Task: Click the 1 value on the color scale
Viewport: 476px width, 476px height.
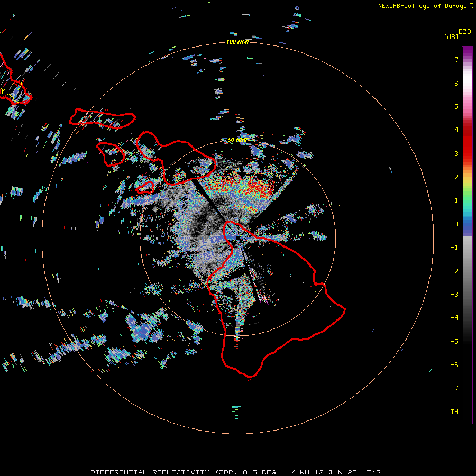Action: [456, 200]
